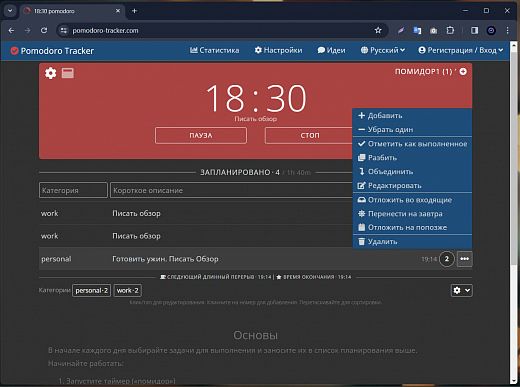Click the work-2 category tag
Screen dimensions: 520x387
point(128,290)
